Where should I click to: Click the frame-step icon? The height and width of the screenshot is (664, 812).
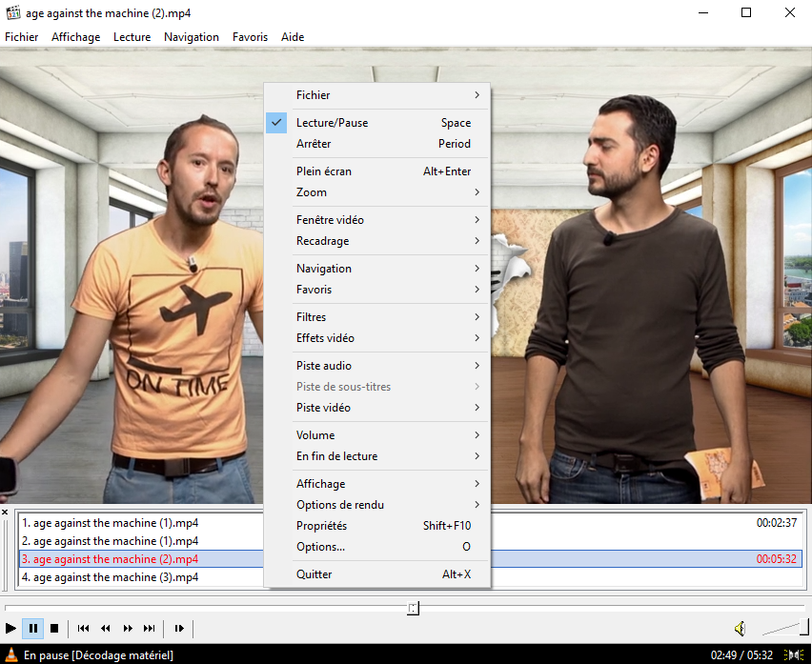179,629
